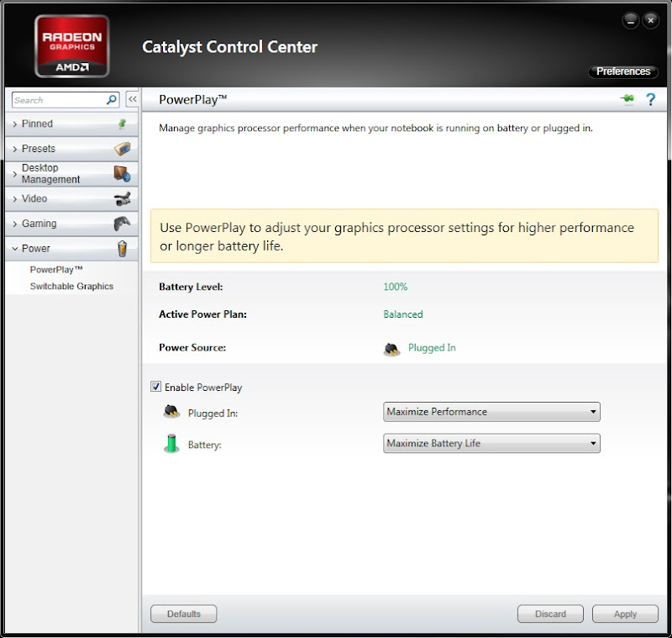Click the Power battery icon in sidebar
The image size is (672, 638).
pos(122,248)
